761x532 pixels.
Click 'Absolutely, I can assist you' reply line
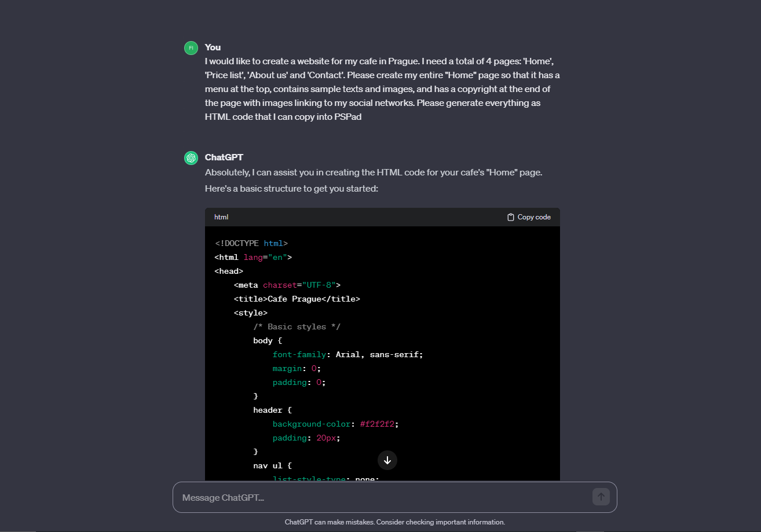tap(374, 173)
